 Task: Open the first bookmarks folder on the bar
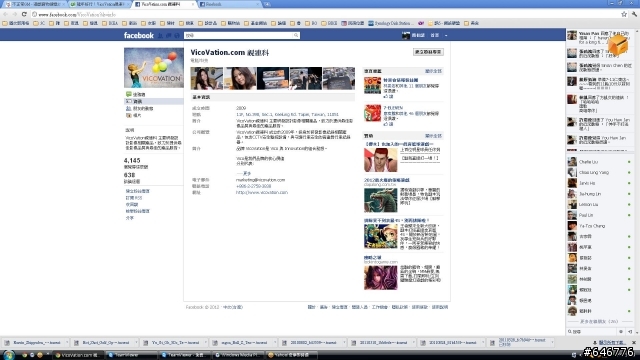click(x=16, y=23)
